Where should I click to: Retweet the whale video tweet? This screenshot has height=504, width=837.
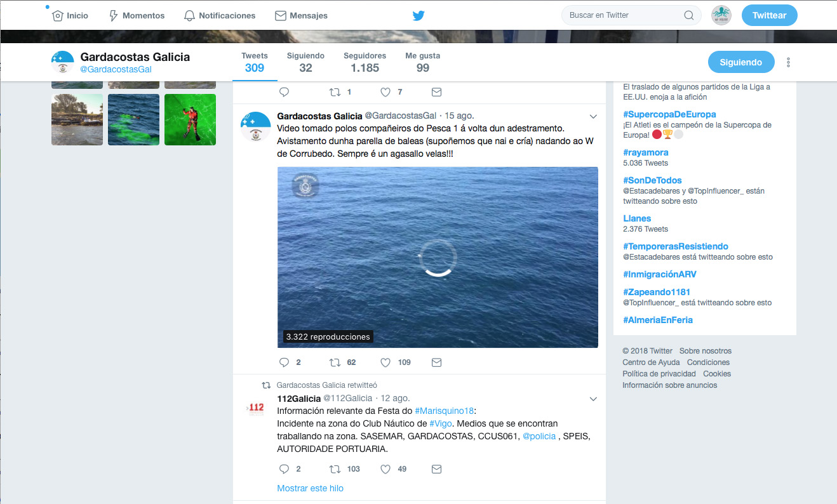coord(335,362)
